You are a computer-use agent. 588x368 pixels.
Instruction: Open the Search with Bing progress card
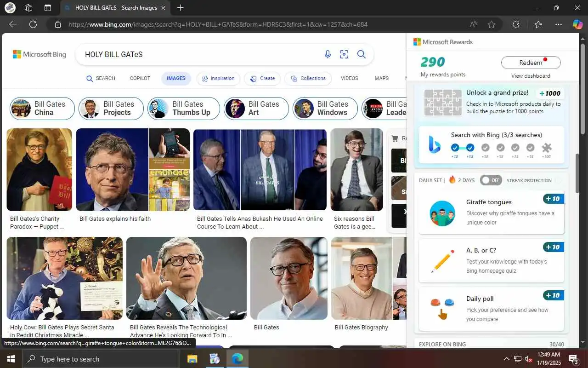click(492, 144)
